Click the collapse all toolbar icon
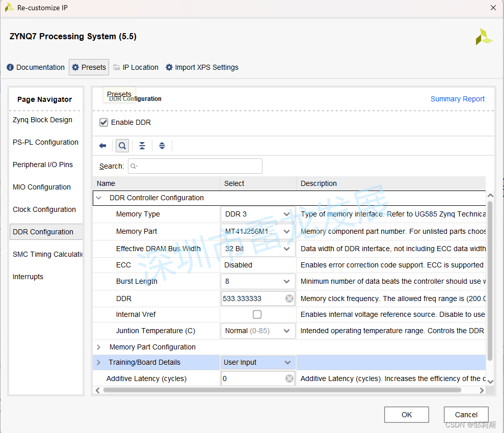 [142, 146]
